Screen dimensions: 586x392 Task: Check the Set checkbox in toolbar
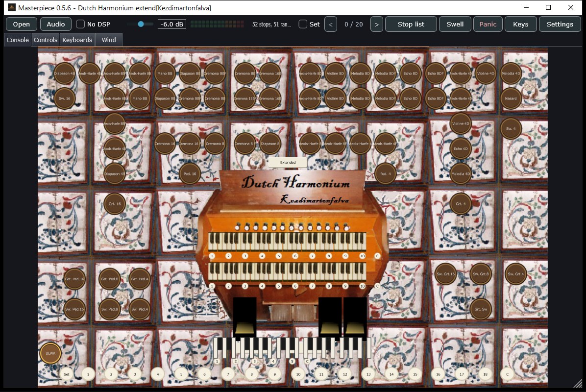coord(303,24)
